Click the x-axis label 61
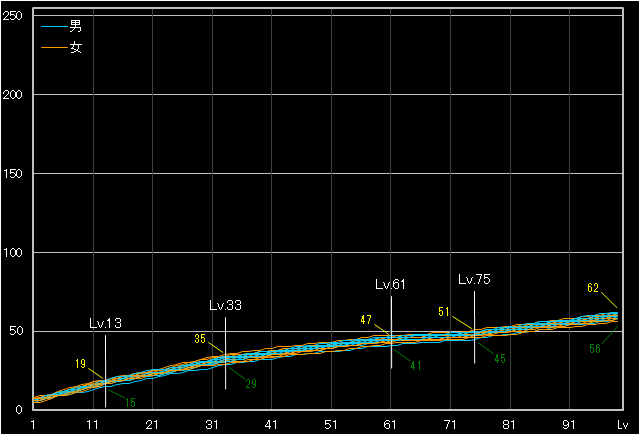Screen dimensions: 640x435 point(390,425)
